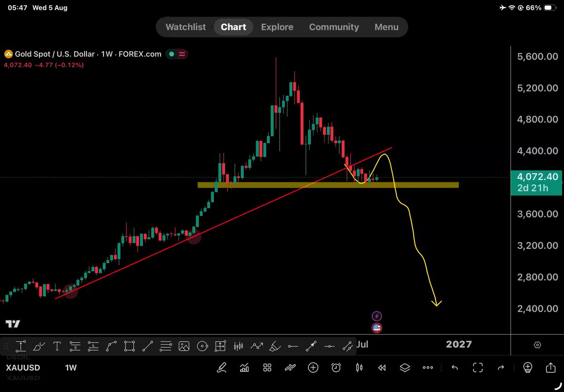Select the measure range tool

click(x=20, y=346)
